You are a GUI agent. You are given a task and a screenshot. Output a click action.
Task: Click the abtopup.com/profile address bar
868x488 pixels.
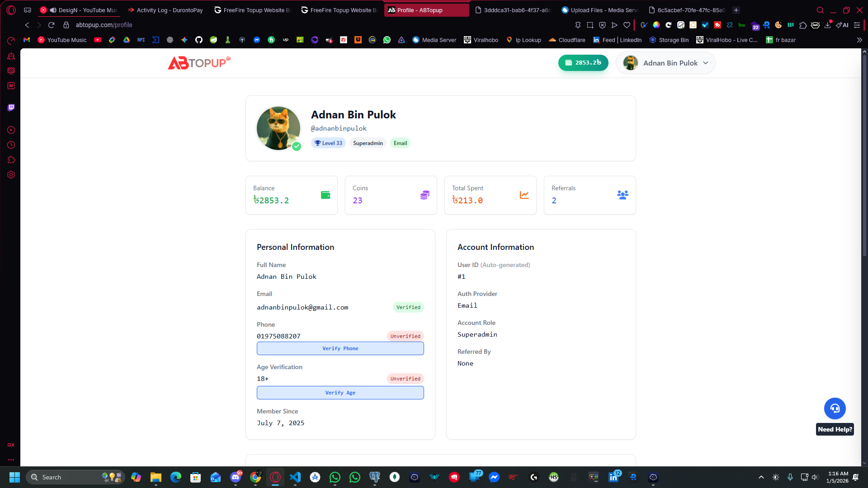tap(104, 25)
